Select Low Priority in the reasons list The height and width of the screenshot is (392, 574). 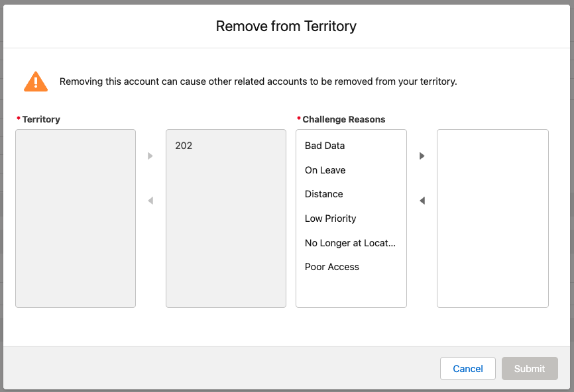pyautogui.click(x=330, y=219)
